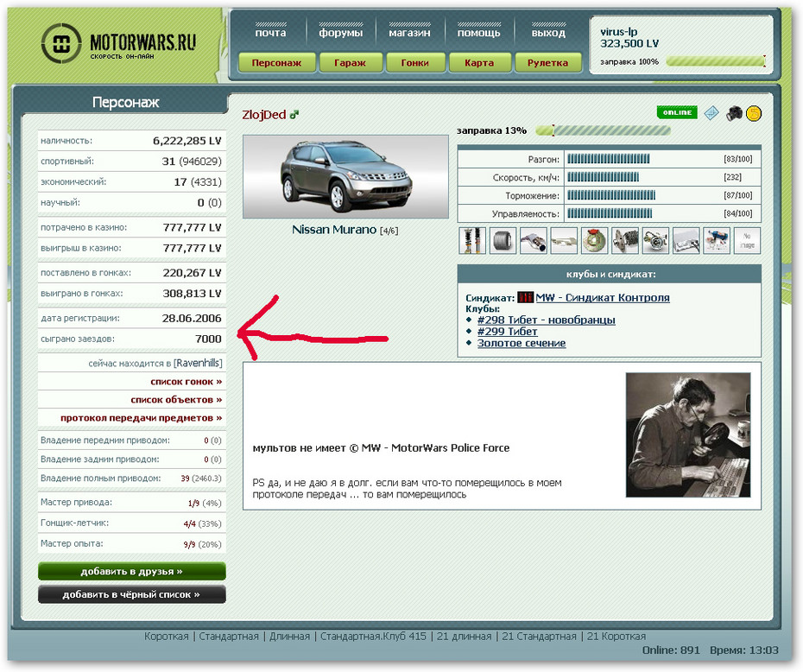The width and height of the screenshot is (803, 672).
Task: Click the Торможение stat bar
Action: 611,195
